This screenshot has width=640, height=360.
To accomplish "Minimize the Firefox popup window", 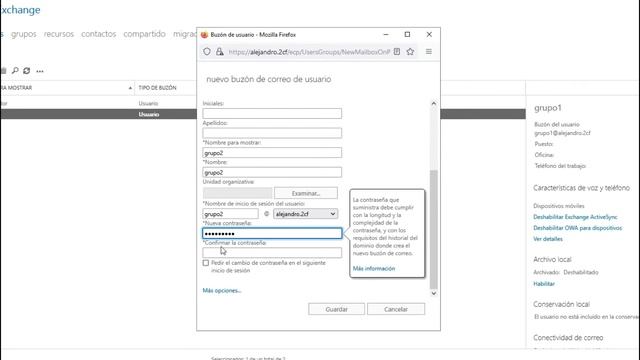I will (386, 35).
